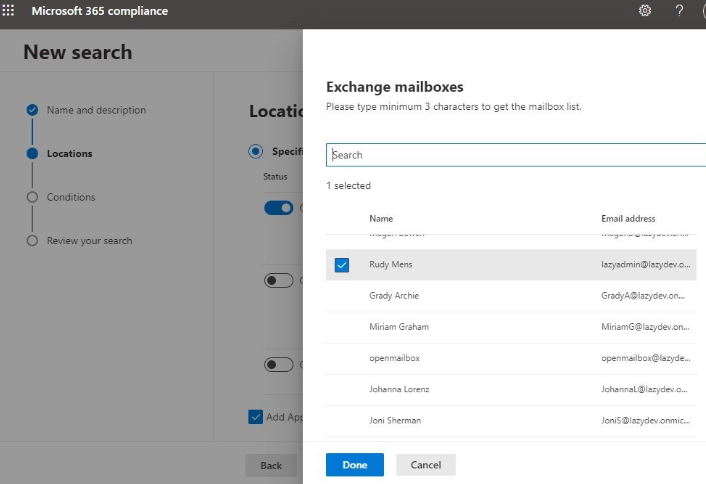Image resolution: width=706 pixels, height=484 pixels.
Task: Uncheck the Add App checkbox
Action: [255, 417]
